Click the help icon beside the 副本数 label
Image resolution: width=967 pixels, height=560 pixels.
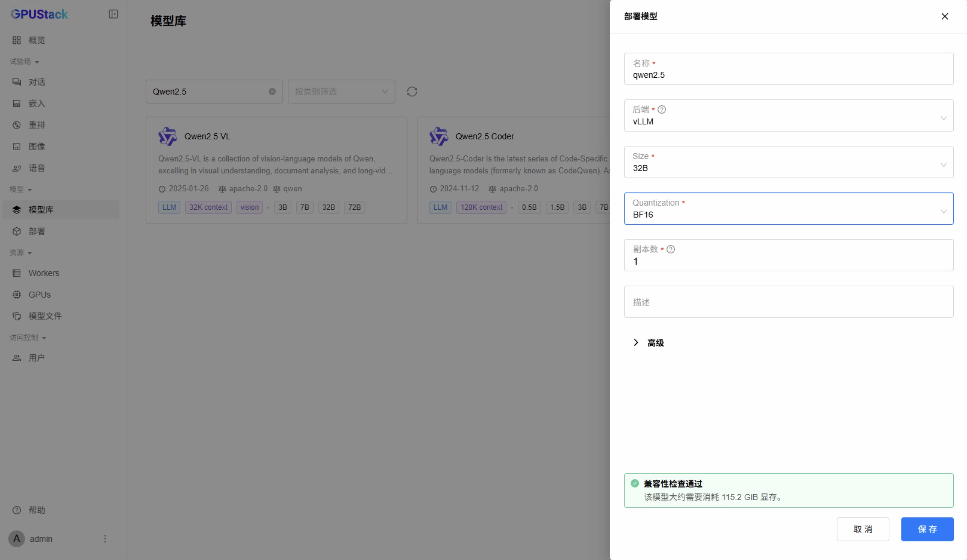pyautogui.click(x=670, y=249)
